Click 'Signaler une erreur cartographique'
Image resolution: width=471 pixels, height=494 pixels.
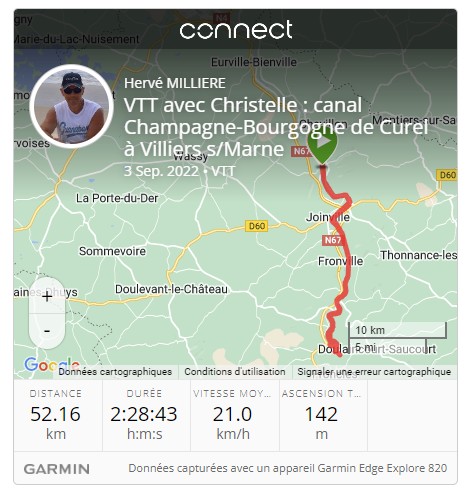(x=374, y=372)
